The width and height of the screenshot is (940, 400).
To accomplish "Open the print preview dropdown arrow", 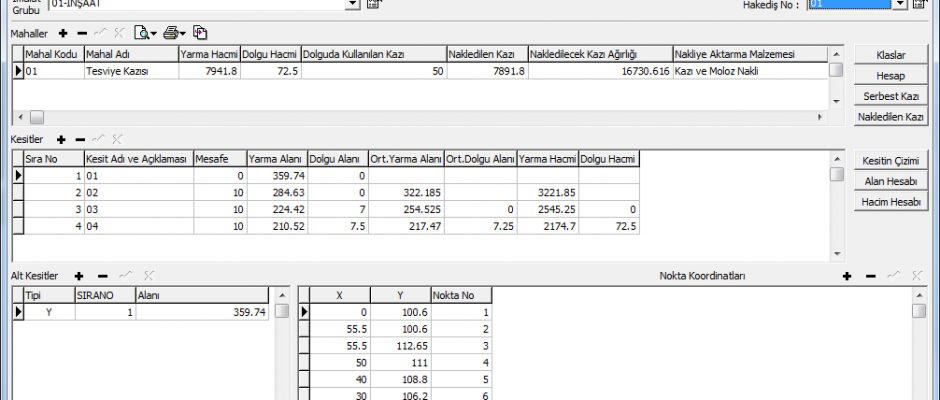I will click(154, 33).
